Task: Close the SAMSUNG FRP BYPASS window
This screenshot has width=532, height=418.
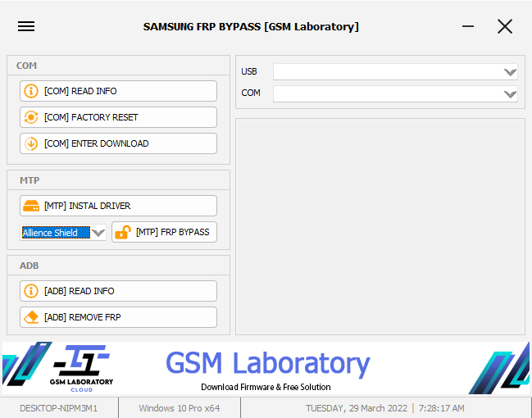Action: click(x=505, y=26)
